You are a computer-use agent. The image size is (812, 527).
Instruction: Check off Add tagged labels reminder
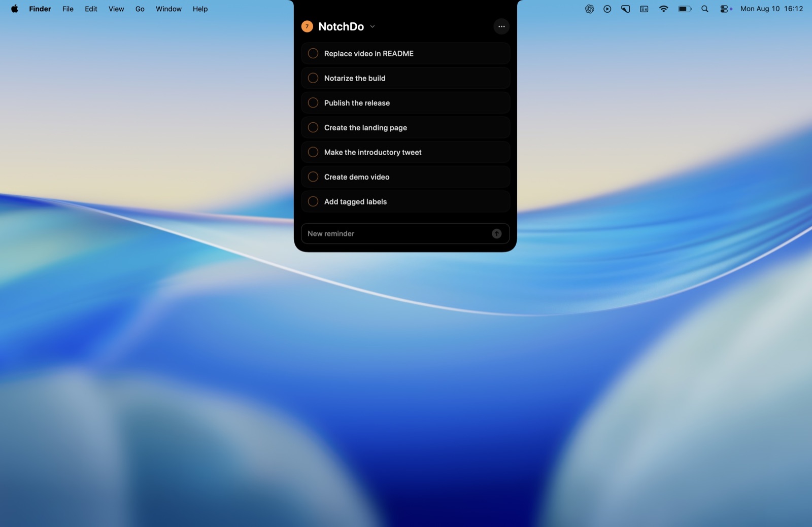click(313, 201)
